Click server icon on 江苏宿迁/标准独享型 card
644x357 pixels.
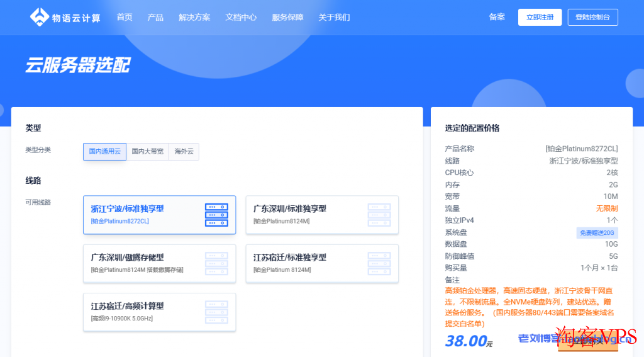click(379, 264)
